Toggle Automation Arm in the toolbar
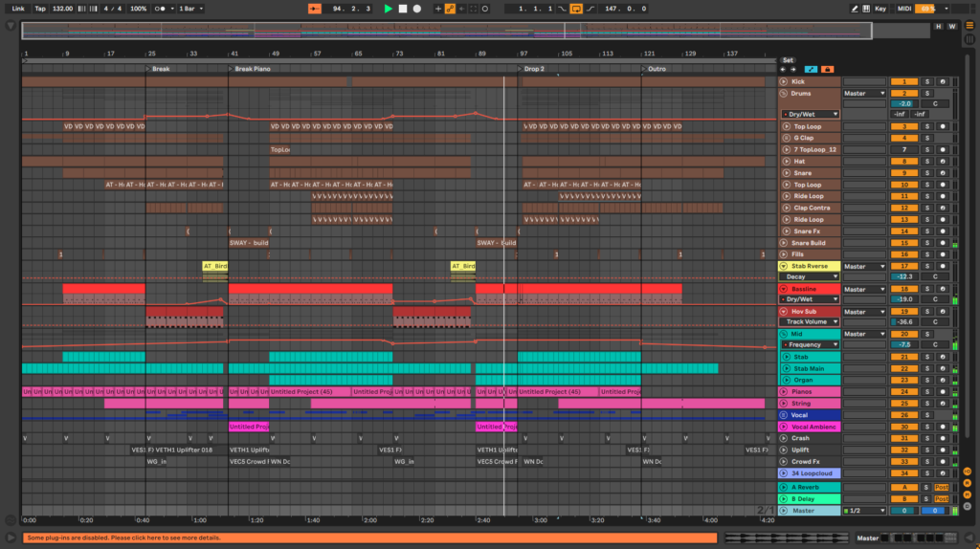The image size is (980, 549). pos(450,9)
